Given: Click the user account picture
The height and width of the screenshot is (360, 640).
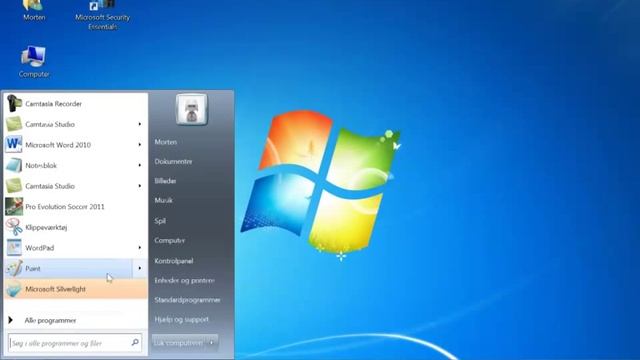Looking at the screenshot, I should pyautogui.click(x=191, y=109).
